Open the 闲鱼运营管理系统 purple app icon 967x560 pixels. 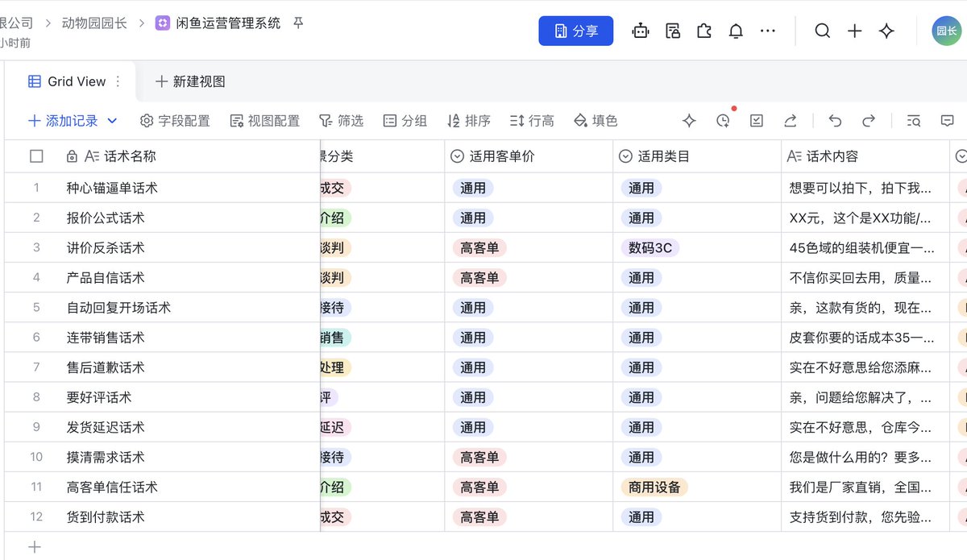[163, 23]
